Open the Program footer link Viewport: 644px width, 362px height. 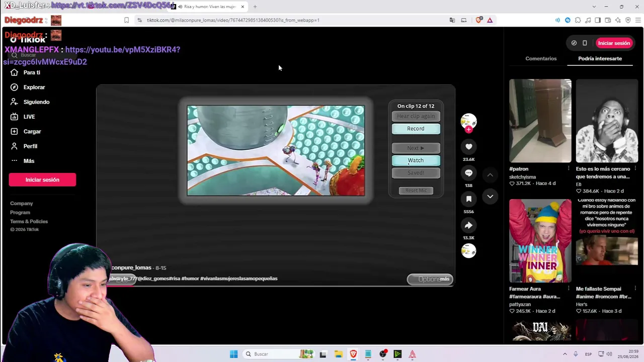(20, 213)
